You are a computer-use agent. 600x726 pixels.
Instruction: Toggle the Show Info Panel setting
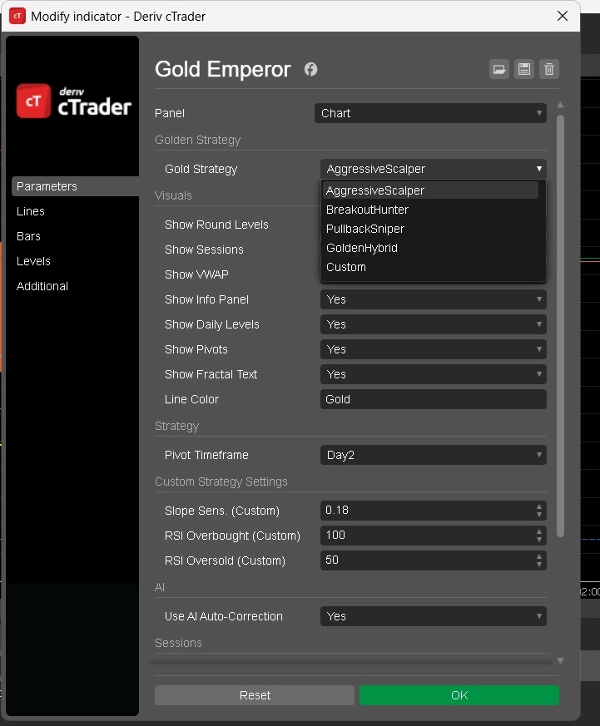pos(433,299)
